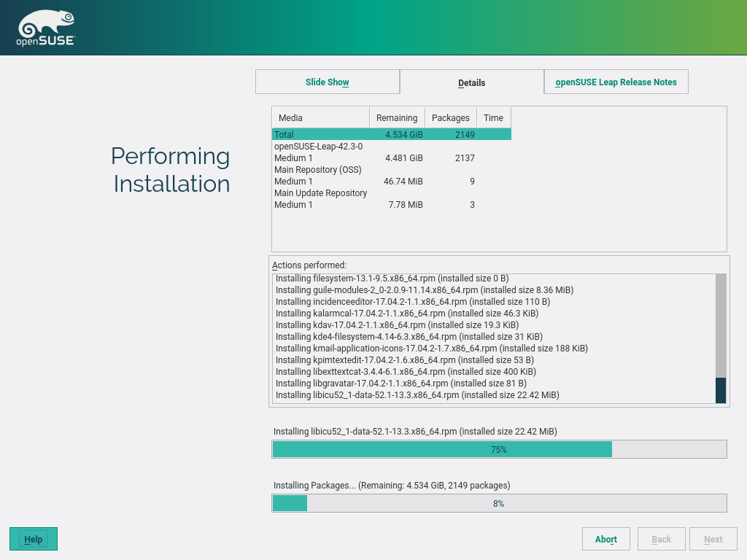The width and height of the screenshot is (747, 560).
Task: Click the 75% package progress bar
Action: click(499, 449)
